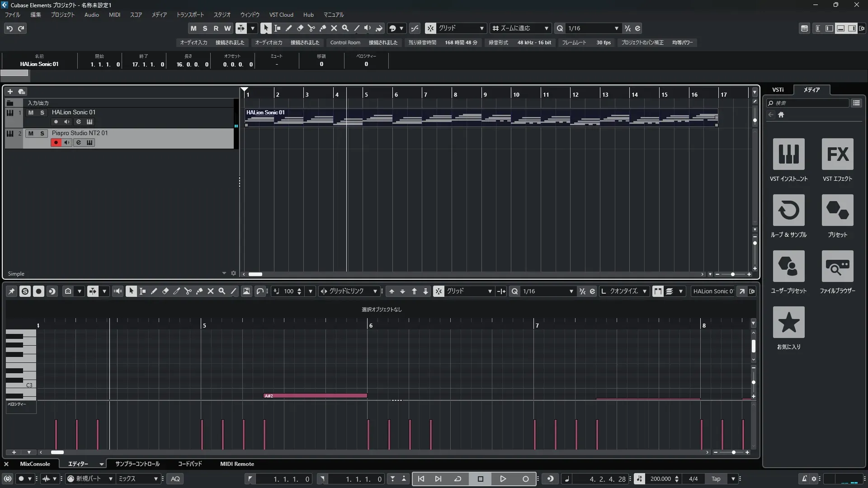Open the VST Effects FX tile
The image size is (868, 488).
coord(837,154)
